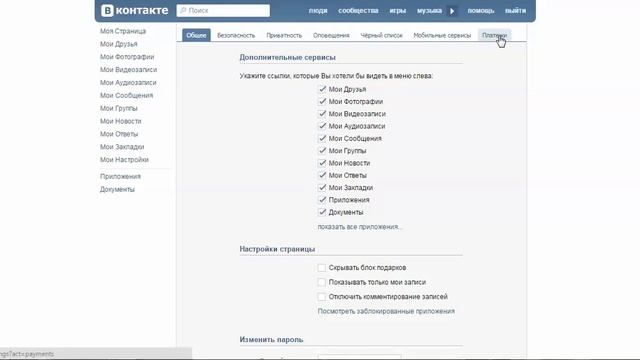
Task: Click выйти to log out
Action: click(x=516, y=11)
